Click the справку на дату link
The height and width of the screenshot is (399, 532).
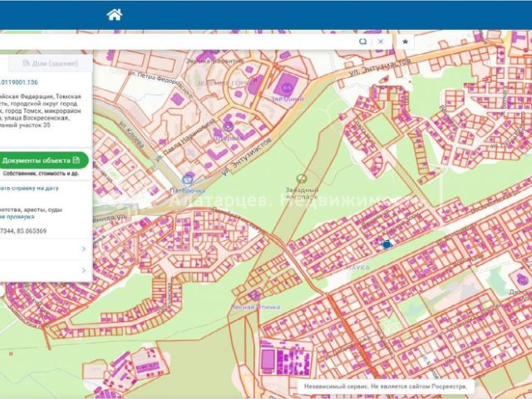click(30, 189)
